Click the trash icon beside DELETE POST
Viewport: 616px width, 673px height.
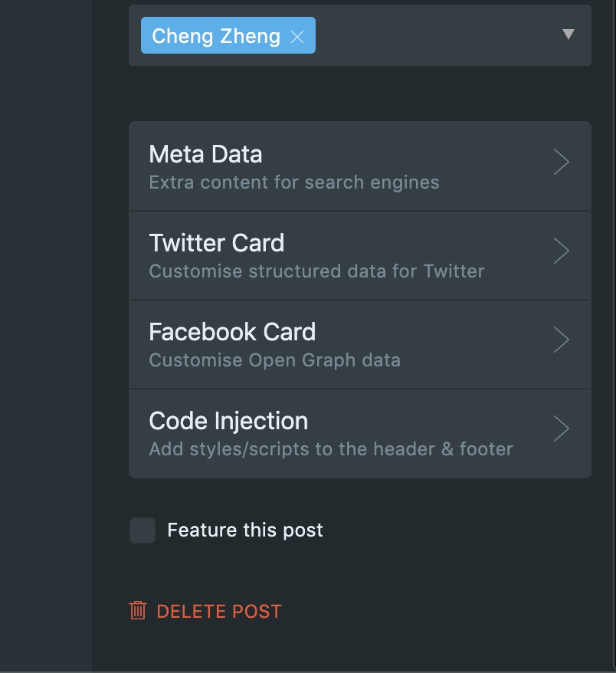click(x=137, y=611)
